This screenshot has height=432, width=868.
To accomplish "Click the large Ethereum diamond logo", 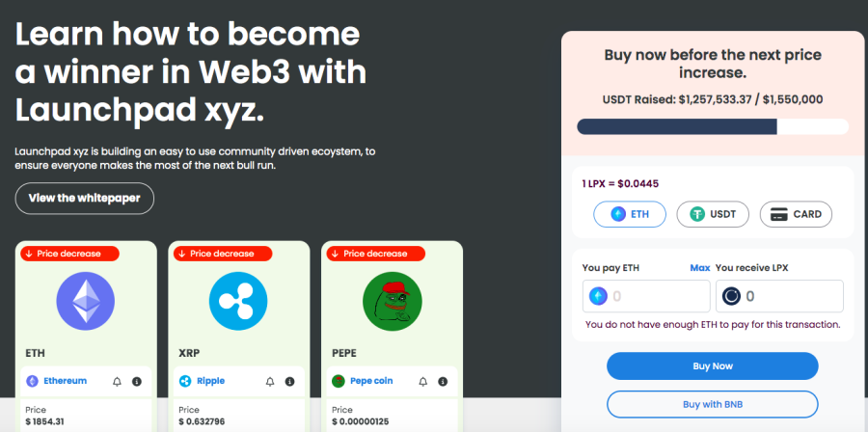I will (86, 302).
